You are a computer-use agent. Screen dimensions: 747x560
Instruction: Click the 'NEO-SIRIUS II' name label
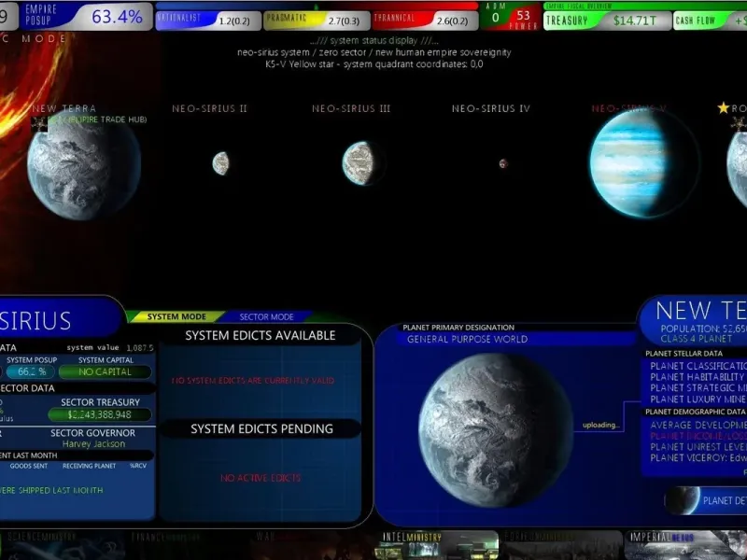click(209, 108)
